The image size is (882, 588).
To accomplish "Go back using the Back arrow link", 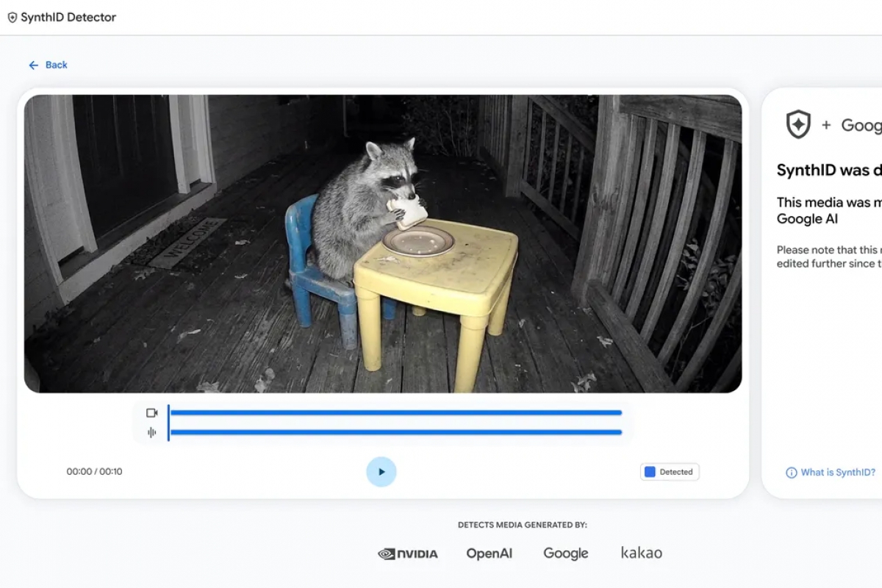I will pyautogui.click(x=48, y=65).
